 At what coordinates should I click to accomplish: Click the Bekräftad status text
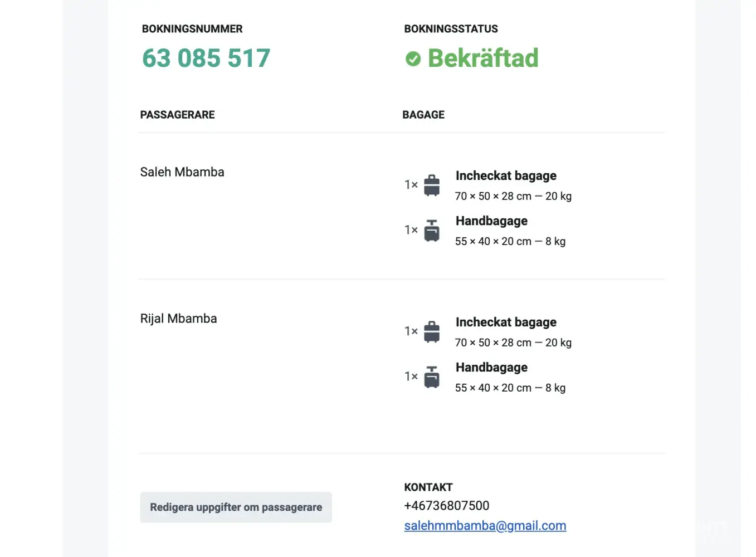click(483, 58)
